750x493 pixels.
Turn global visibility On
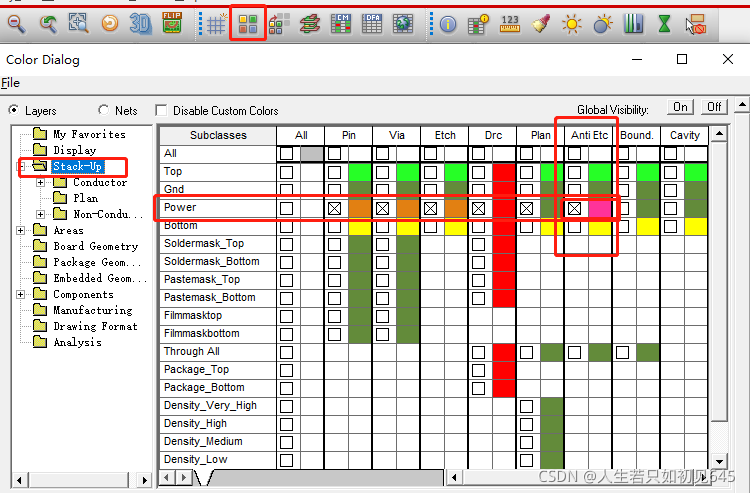click(x=680, y=108)
